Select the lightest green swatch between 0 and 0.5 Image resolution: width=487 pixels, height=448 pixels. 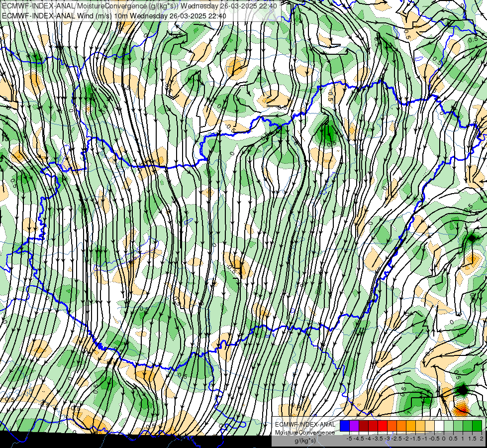click(x=449, y=426)
